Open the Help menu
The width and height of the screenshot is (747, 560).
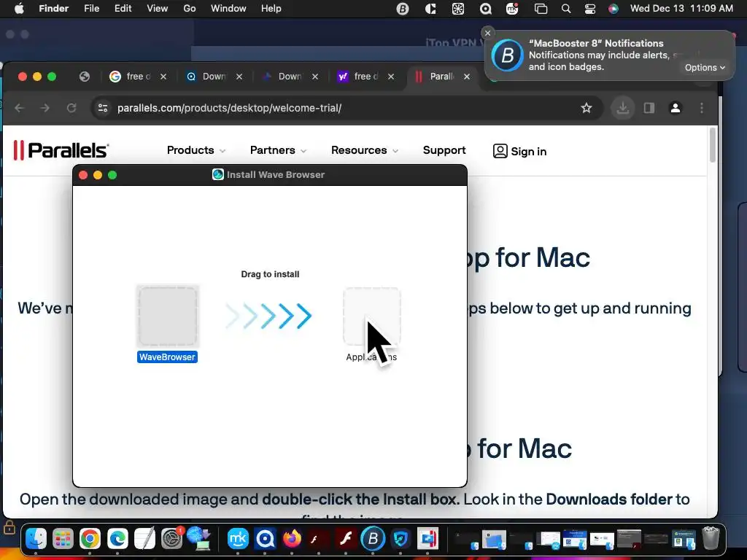[x=271, y=9]
